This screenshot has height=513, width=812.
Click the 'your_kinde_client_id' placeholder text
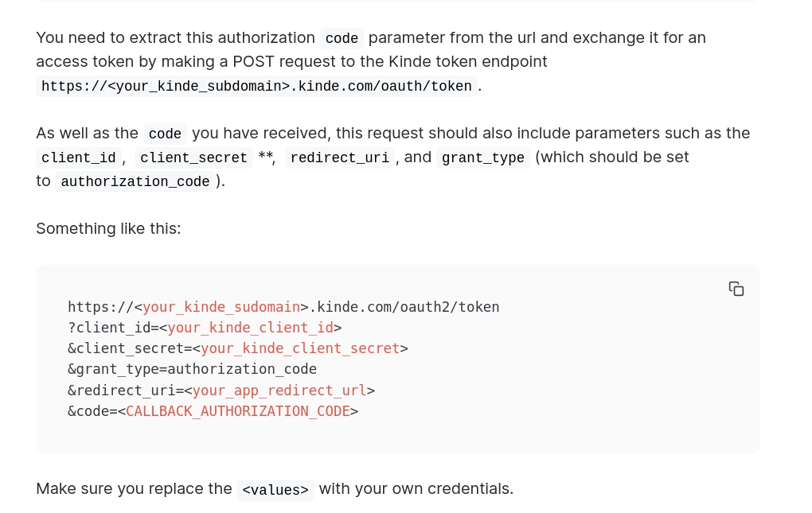[x=250, y=328]
